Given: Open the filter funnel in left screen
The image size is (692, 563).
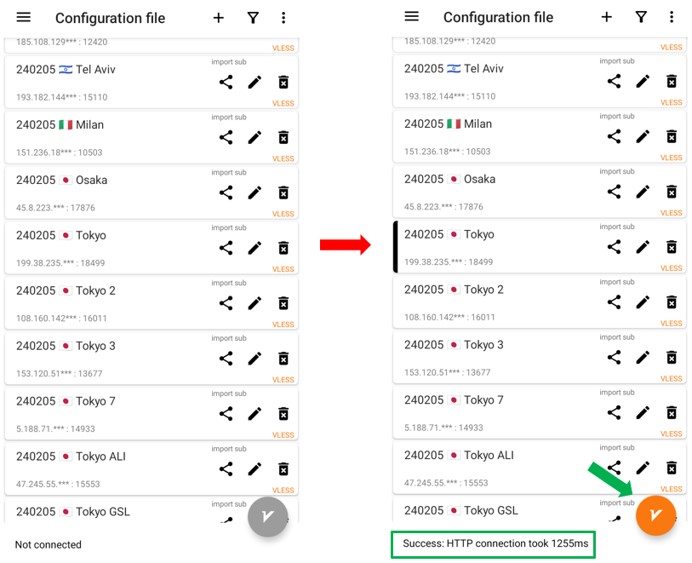Looking at the screenshot, I should pos(254,18).
